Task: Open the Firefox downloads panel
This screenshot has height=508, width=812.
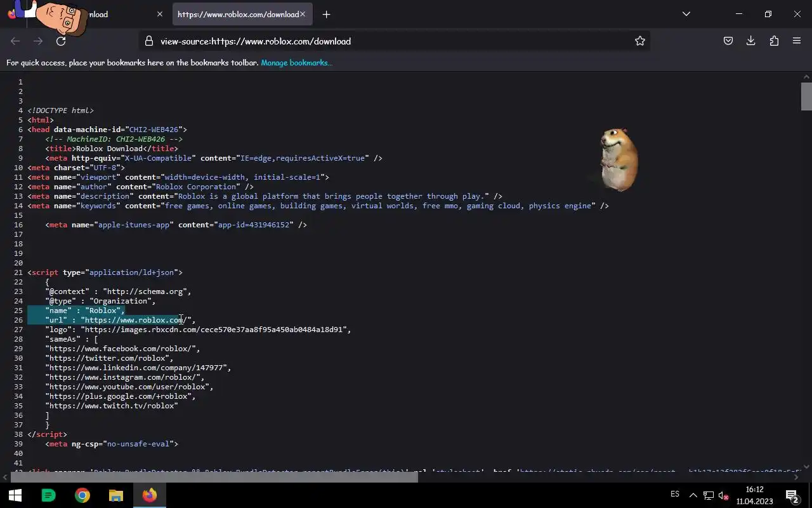Action: coord(751,41)
